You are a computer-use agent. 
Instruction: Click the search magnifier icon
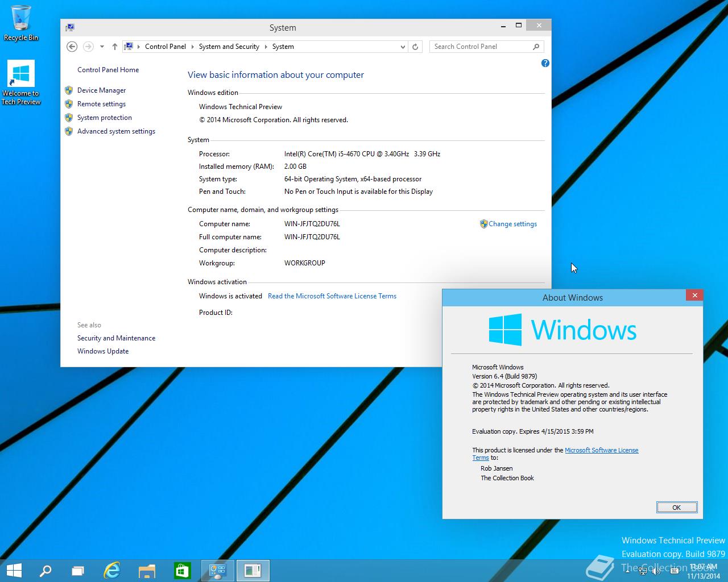(x=536, y=47)
